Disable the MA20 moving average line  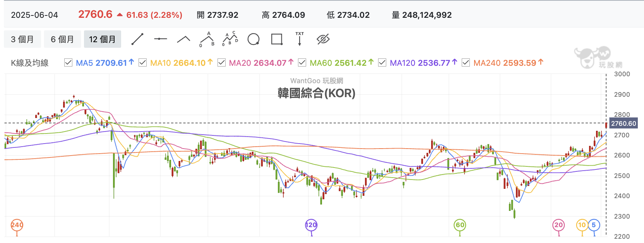click(222, 62)
